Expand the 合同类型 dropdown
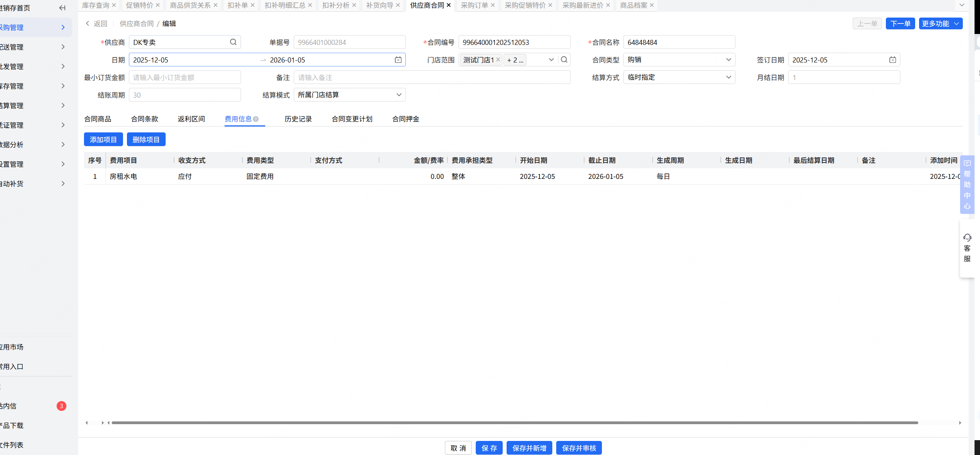The image size is (980, 455). tap(679, 60)
